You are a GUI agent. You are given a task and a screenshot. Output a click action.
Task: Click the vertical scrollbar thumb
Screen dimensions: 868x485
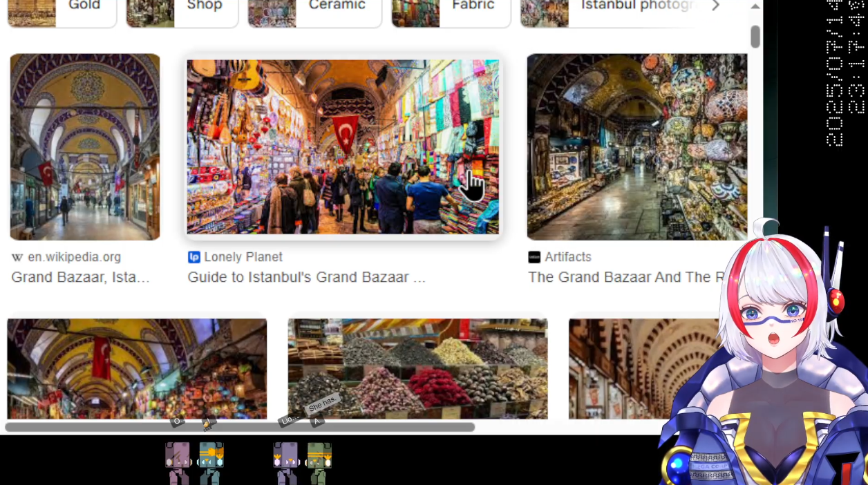[x=755, y=37]
